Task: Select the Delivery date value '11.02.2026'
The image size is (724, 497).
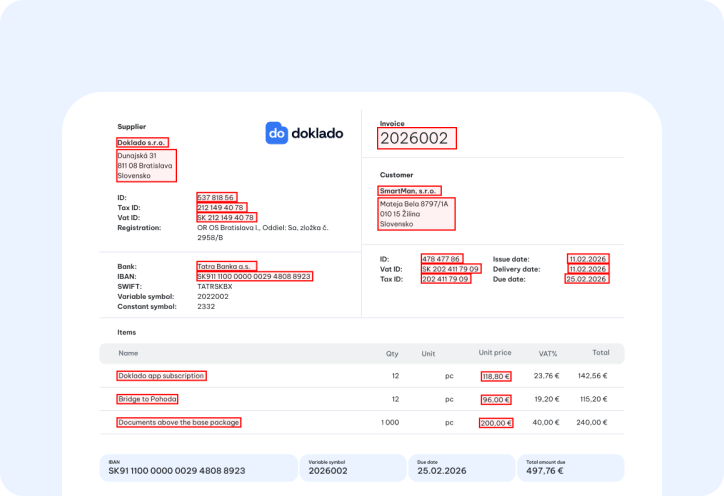Action: point(587,269)
